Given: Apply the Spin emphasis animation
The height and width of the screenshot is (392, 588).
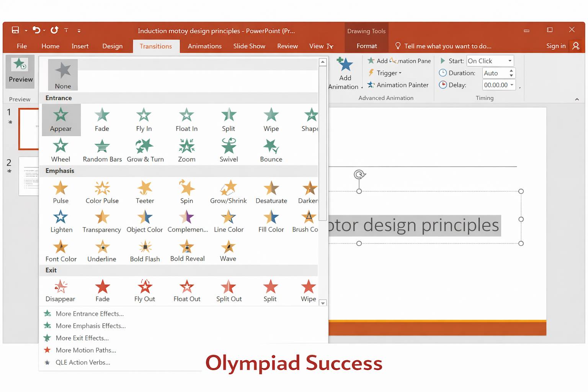Looking at the screenshot, I should pos(186,192).
